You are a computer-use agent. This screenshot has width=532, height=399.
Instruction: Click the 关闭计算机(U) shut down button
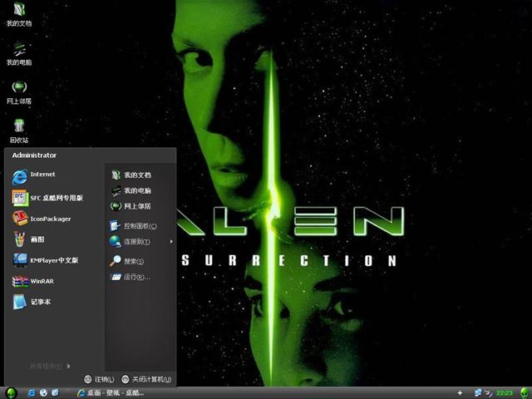[146, 379]
